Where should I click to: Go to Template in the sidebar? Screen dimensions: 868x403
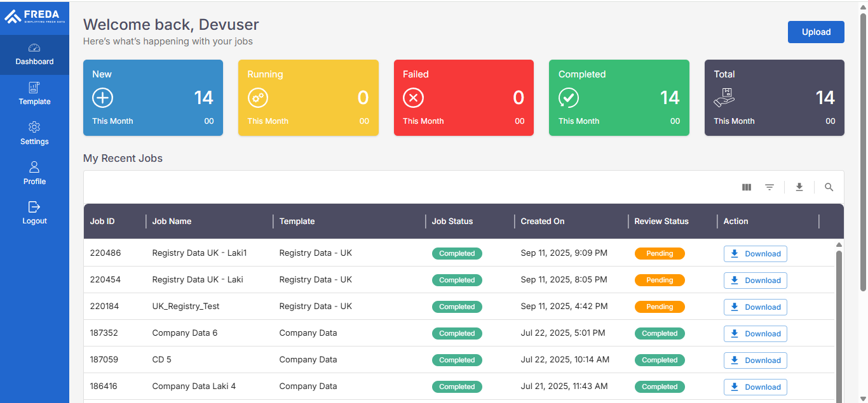point(34,95)
